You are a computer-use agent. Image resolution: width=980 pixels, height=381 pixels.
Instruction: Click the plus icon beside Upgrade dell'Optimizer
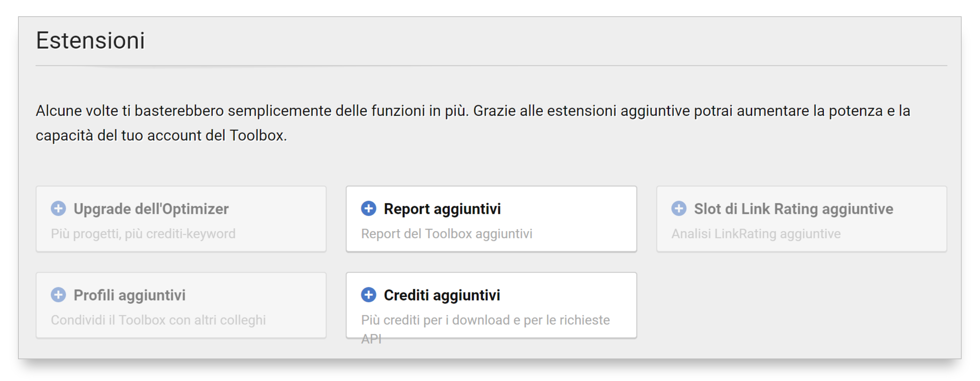click(x=58, y=209)
